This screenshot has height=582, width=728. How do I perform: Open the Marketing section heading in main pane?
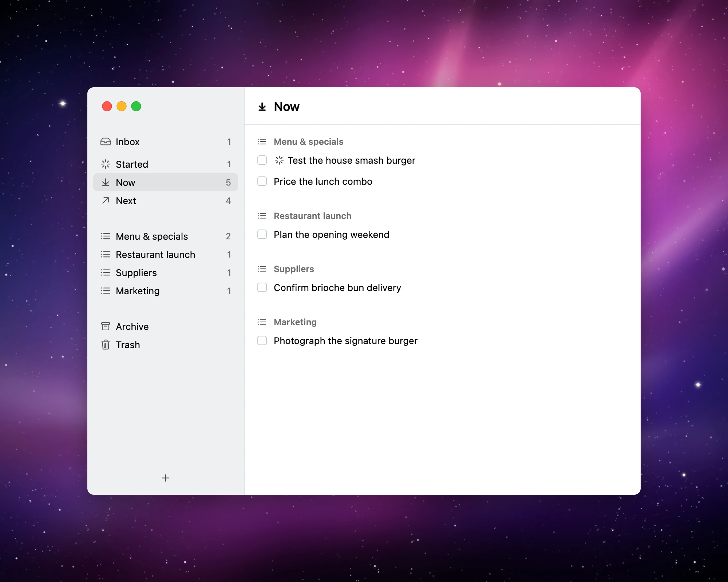click(295, 322)
